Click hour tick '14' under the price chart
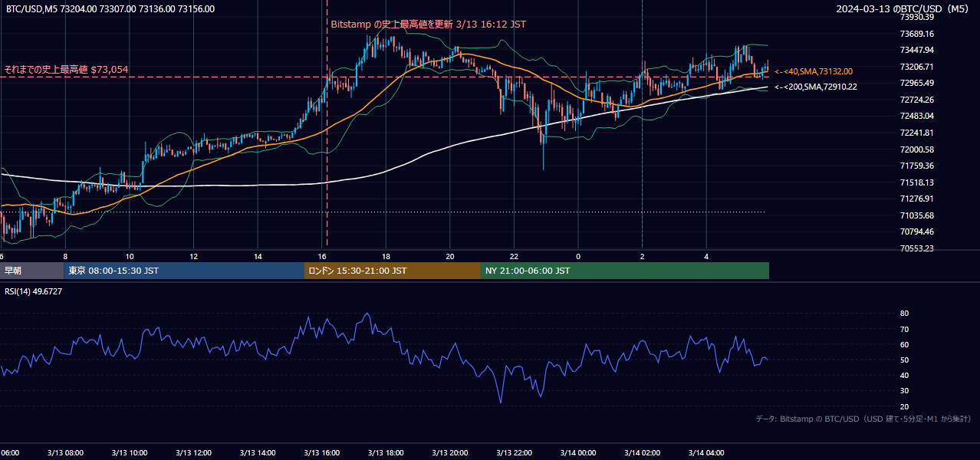This screenshot has width=980, height=460. tap(258, 257)
